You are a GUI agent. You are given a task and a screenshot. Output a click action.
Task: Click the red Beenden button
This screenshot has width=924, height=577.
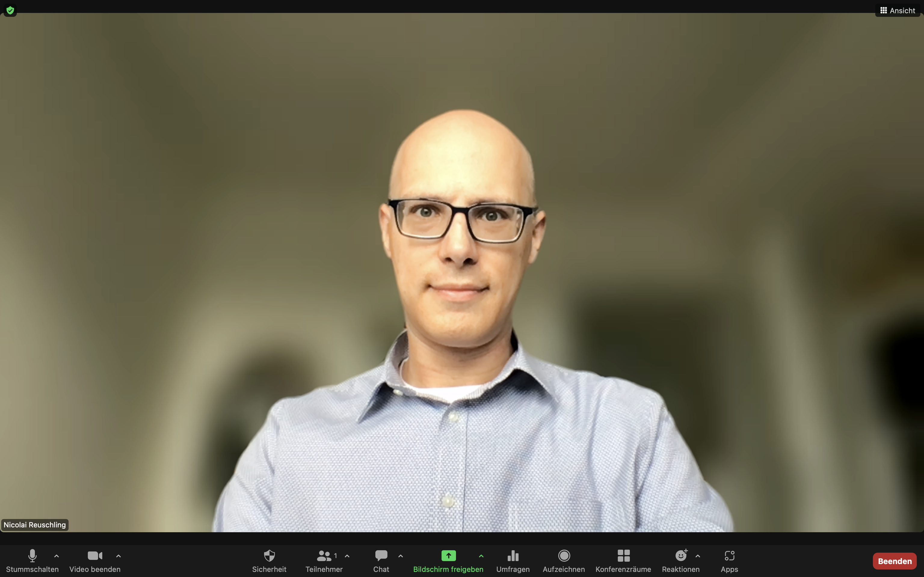click(894, 561)
